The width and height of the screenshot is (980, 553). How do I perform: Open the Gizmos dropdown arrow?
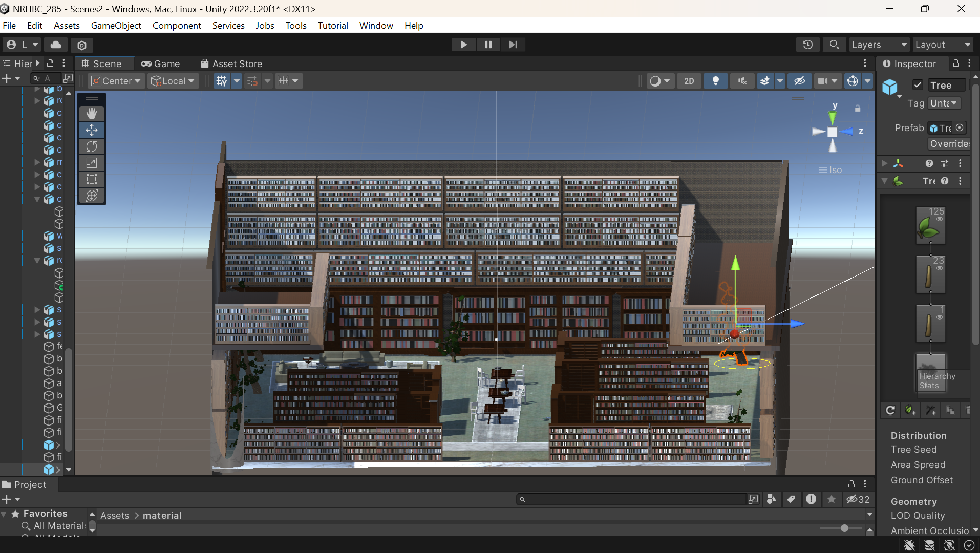pyautogui.click(x=867, y=81)
